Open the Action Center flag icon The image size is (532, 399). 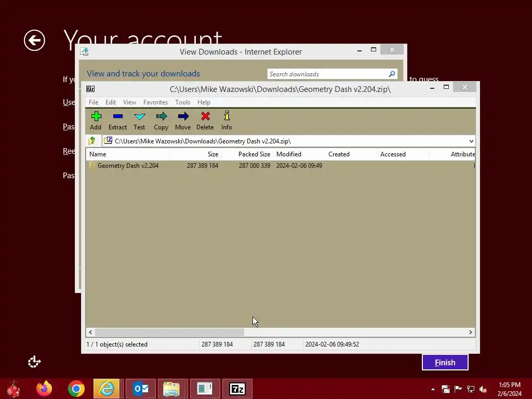458,389
